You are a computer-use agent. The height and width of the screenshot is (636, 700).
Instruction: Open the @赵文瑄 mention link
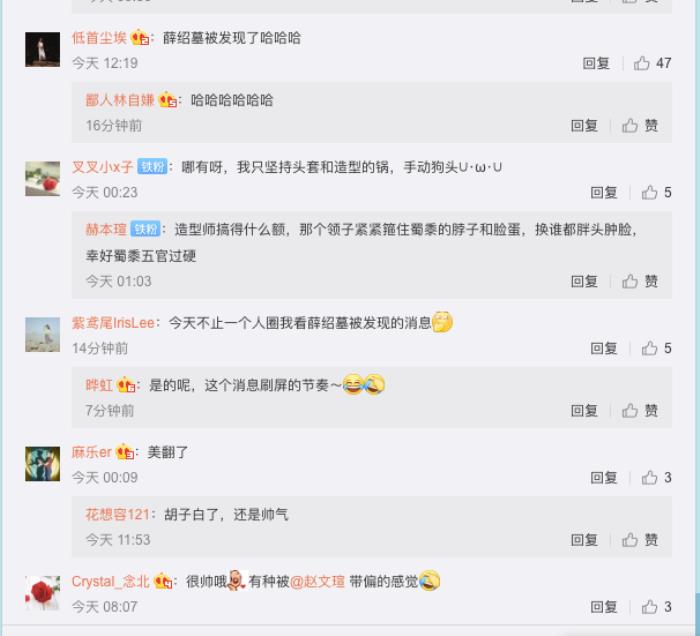tap(317, 582)
